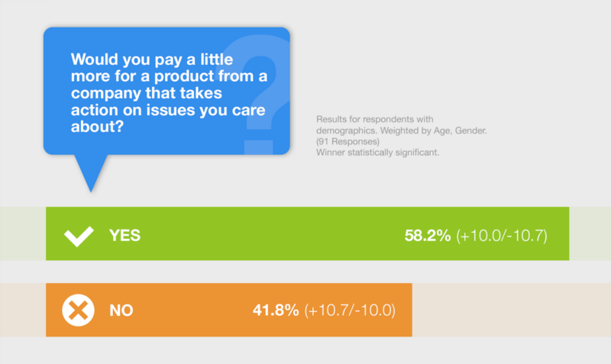The image size is (611, 364).
Task: Select the YES label text
Action: pos(124,236)
